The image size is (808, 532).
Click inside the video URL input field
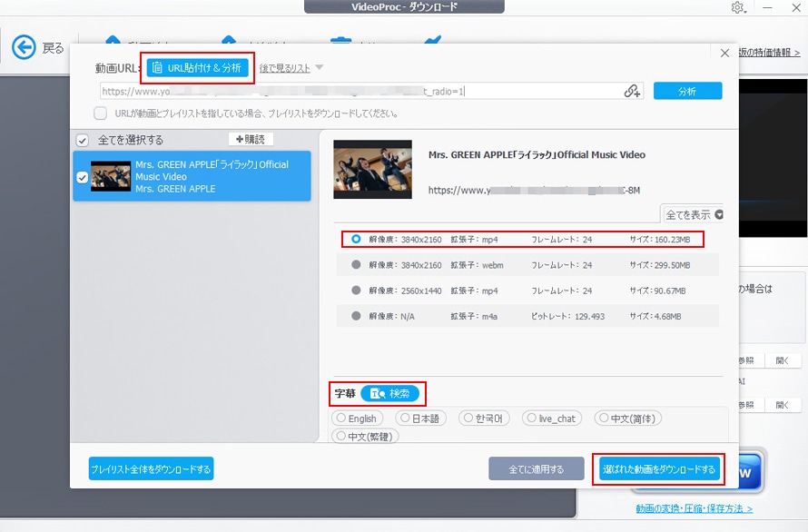coord(363,91)
